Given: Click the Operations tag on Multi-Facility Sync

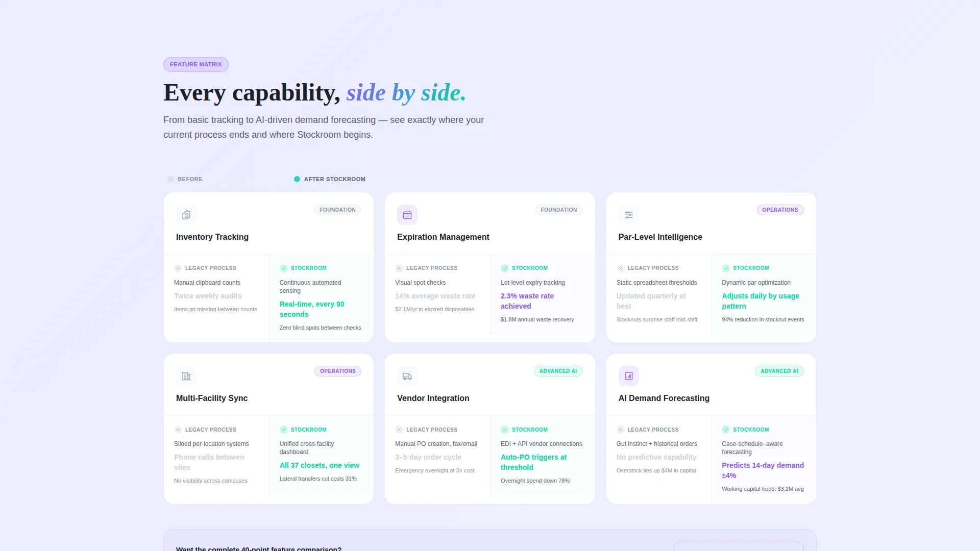Looking at the screenshot, I should (x=338, y=371).
